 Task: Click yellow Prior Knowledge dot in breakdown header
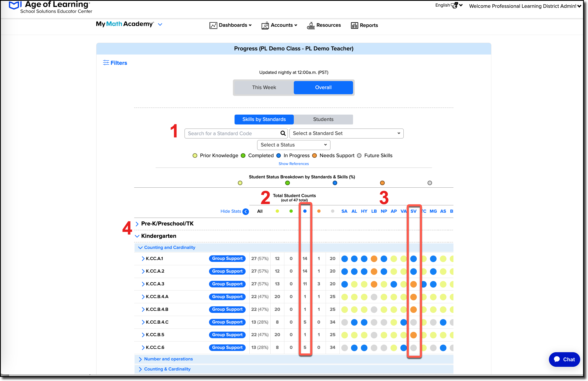click(x=240, y=183)
